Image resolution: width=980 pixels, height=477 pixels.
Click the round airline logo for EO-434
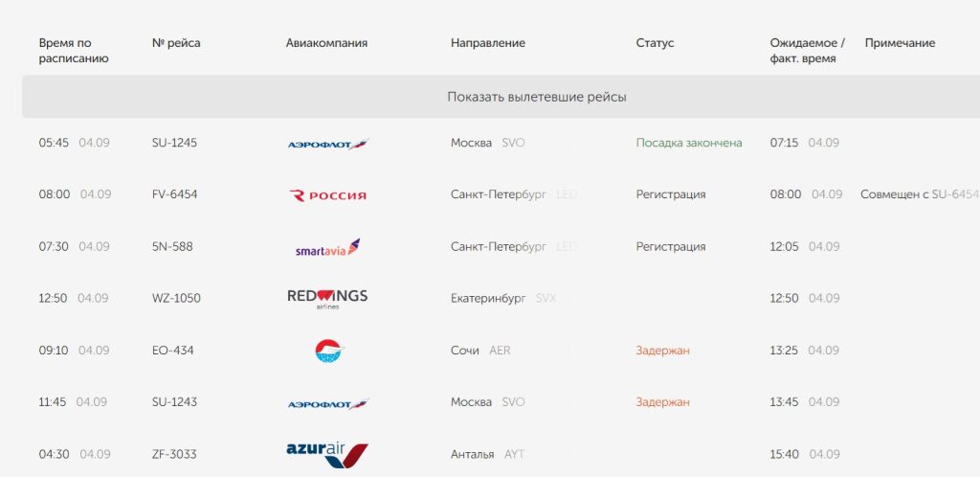point(328,352)
